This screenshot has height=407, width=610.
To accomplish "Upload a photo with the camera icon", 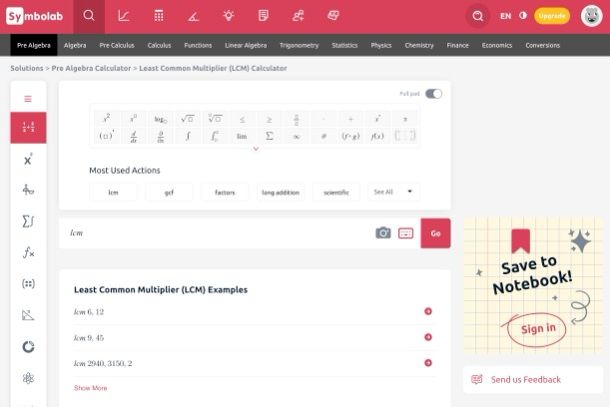I will [x=383, y=233].
